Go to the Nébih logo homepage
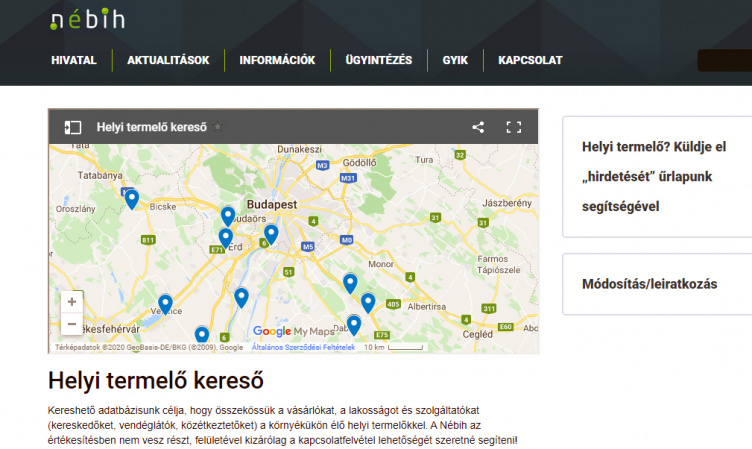This screenshot has width=752, height=449. click(88, 20)
